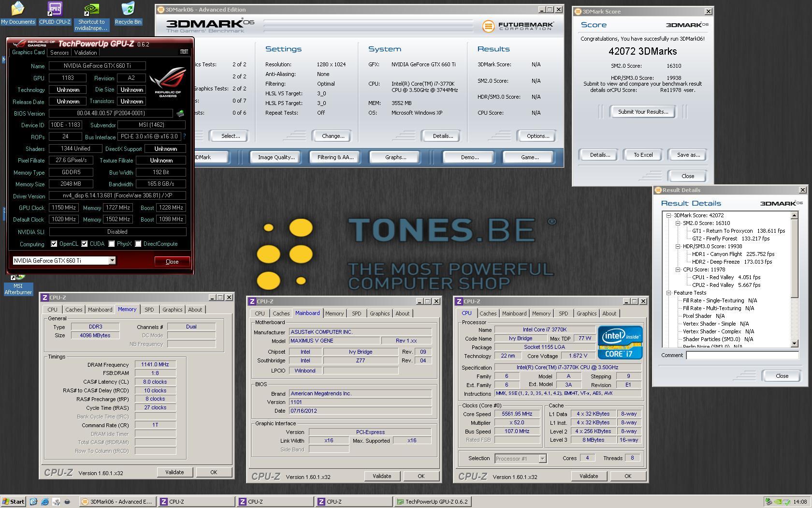The width and height of the screenshot is (812, 508).
Task: Click the GPU-Z BIOS save chip icon
Action: [180, 113]
